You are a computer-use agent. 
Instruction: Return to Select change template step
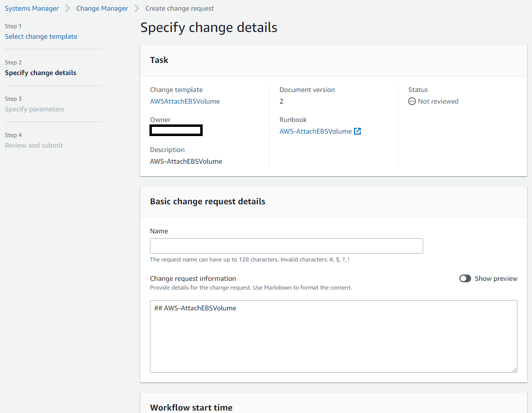41,36
